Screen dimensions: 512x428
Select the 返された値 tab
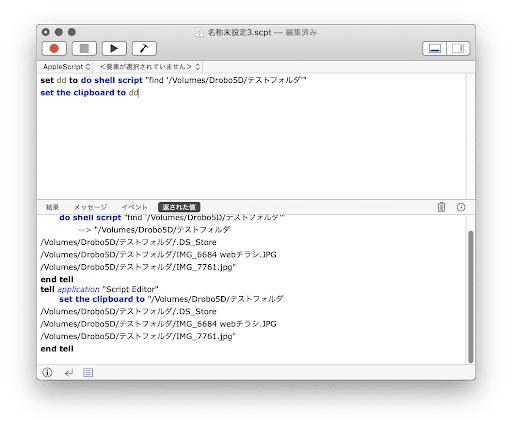pyautogui.click(x=179, y=207)
